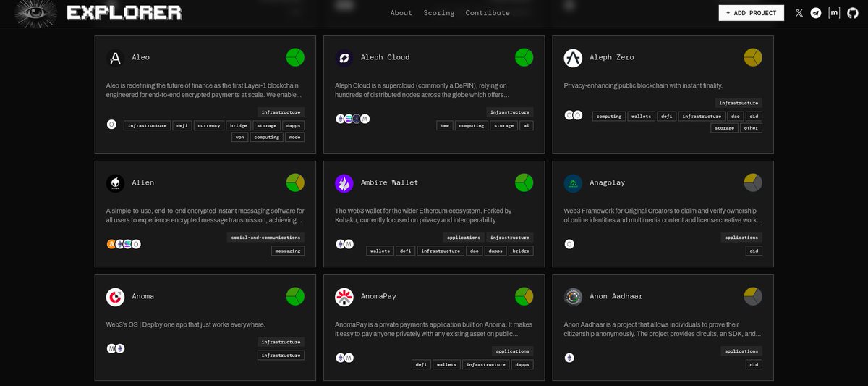Click Aleph Cloud's score pie icon

pos(524,57)
